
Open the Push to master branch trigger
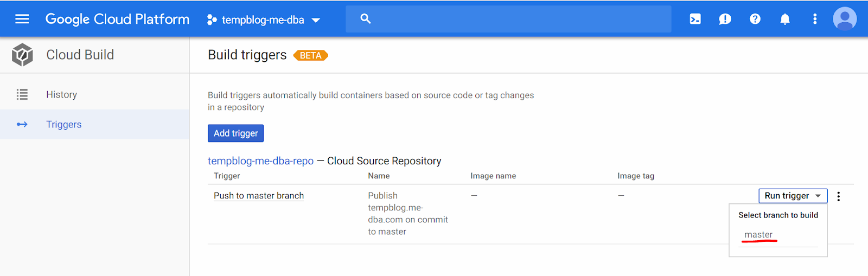(x=258, y=196)
